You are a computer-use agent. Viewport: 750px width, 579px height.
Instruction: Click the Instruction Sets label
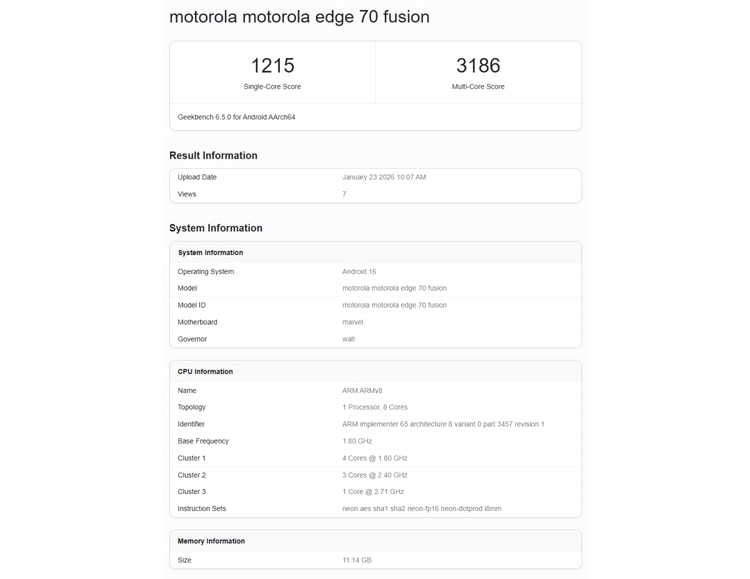[x=201, y=509]
